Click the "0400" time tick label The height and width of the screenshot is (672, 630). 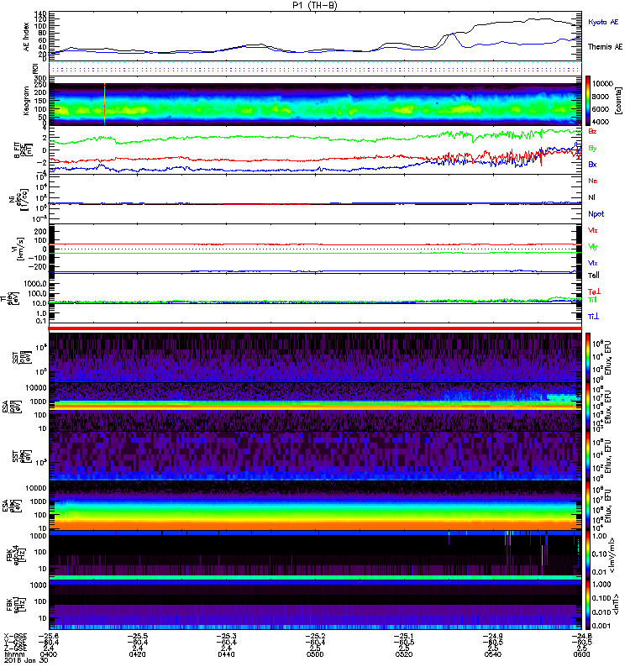pyautogui.click(x=49, y=654)
